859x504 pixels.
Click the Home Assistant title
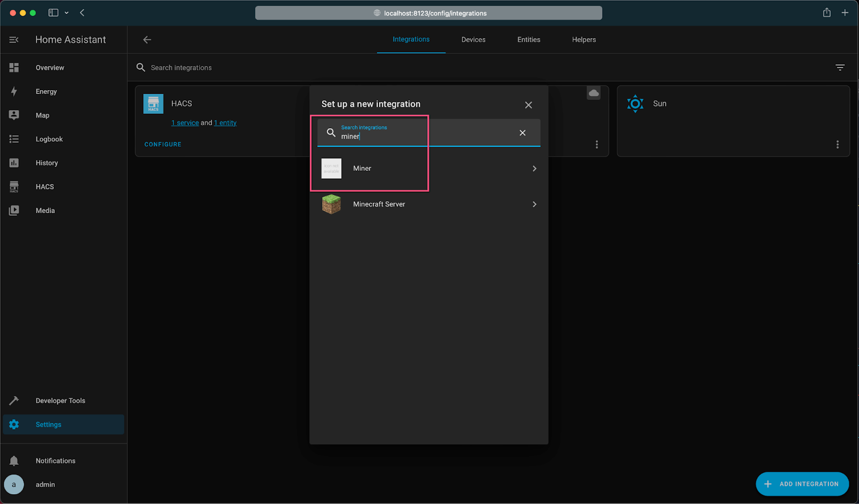71,40
